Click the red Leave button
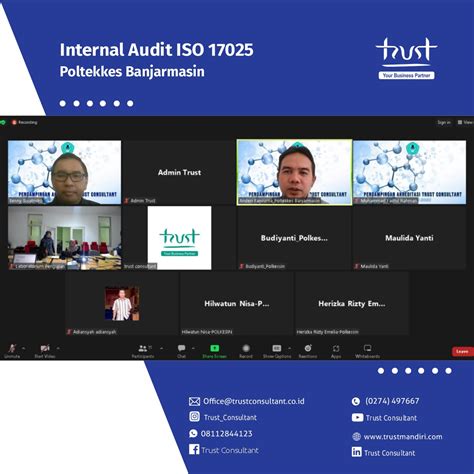Viewport: 474px width, 474px height. coord(462,351)
